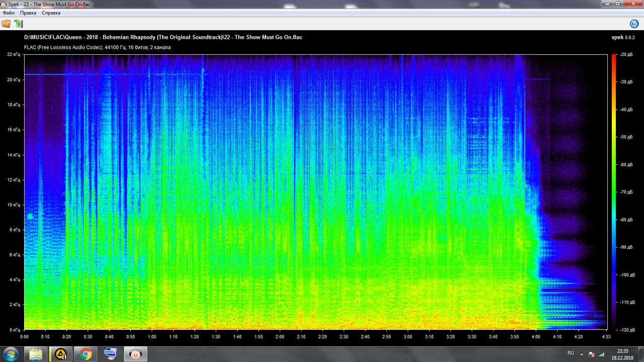The image size is (644, 362).
Task: Open the Справка menu
Action: 51,13
